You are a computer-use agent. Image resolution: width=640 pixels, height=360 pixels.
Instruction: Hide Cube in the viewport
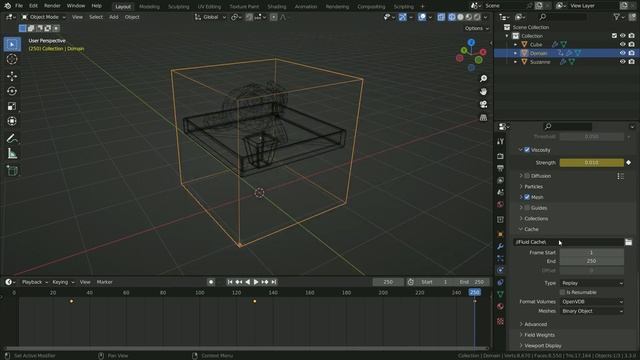click(622, 44)
